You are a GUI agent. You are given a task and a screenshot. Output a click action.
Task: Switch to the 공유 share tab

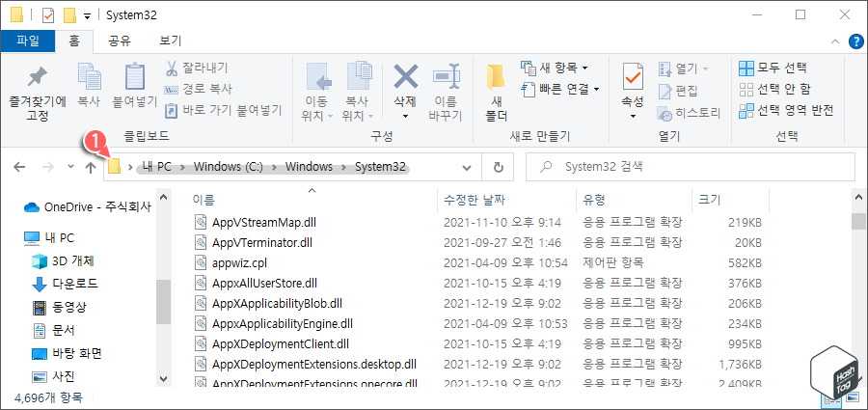pos(121,41)
